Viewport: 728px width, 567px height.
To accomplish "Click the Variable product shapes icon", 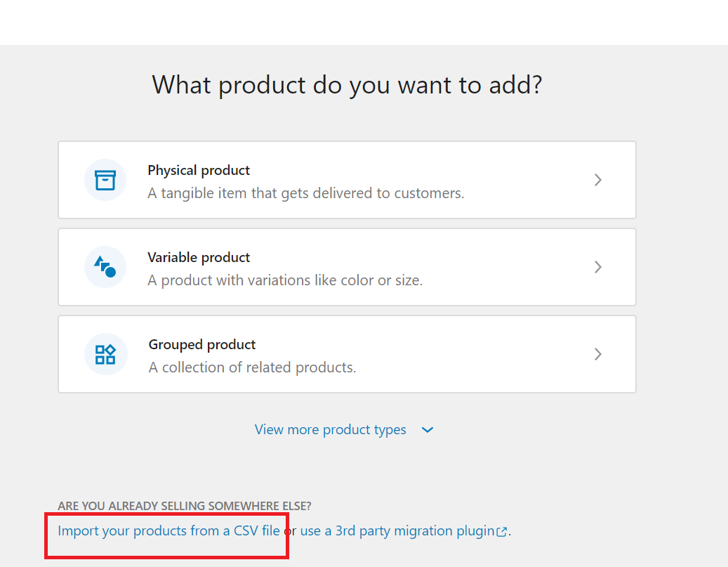I will coord(105,267).
